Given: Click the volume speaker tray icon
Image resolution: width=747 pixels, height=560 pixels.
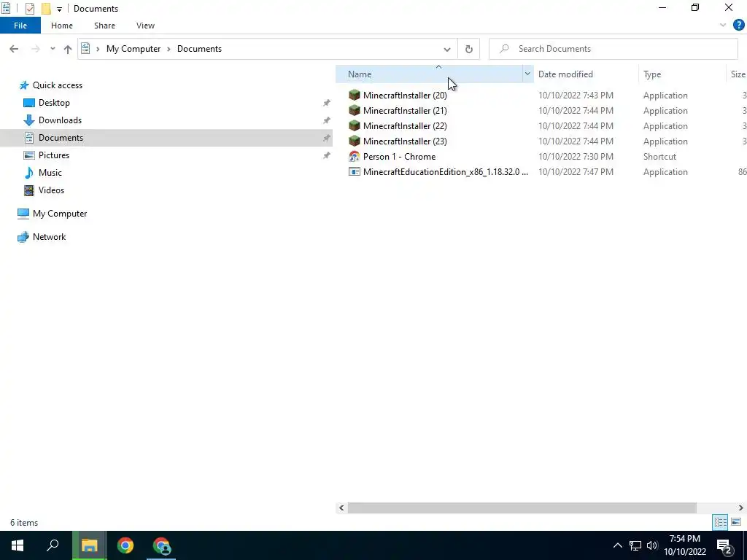Looking at the screenshot, I should click(x=652, y=545).
